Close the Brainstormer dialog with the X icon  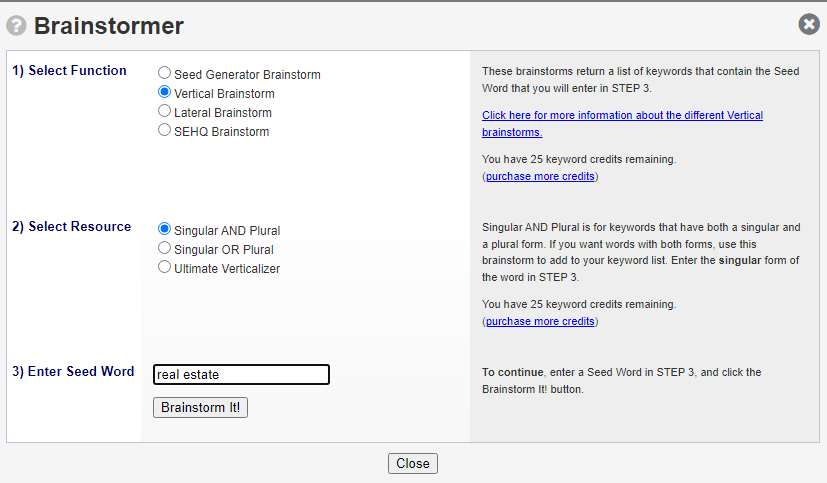tap(809, 24)
